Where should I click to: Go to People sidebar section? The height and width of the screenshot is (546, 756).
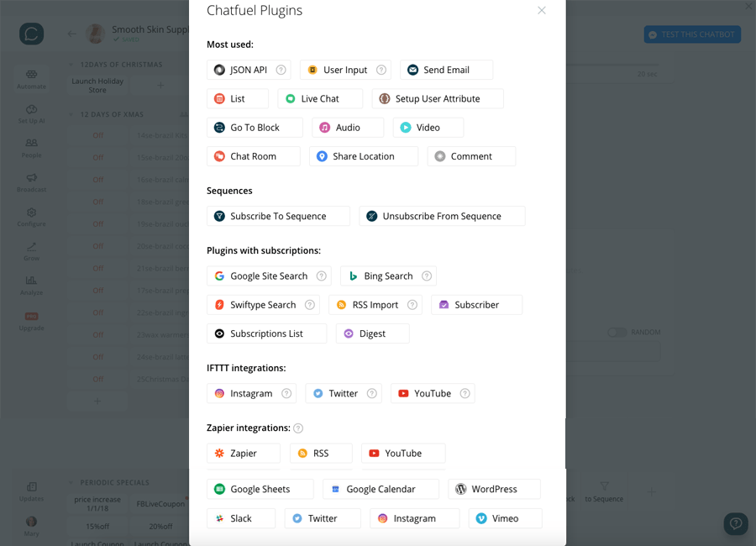(x=31, y=148)
